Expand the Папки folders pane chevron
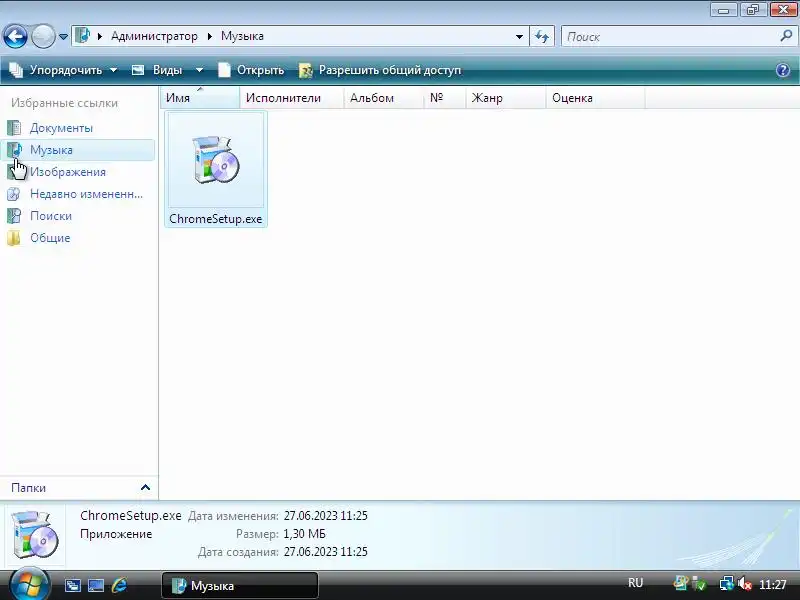Viewport: 800px width, 600px height. click(x=145, y=488)
